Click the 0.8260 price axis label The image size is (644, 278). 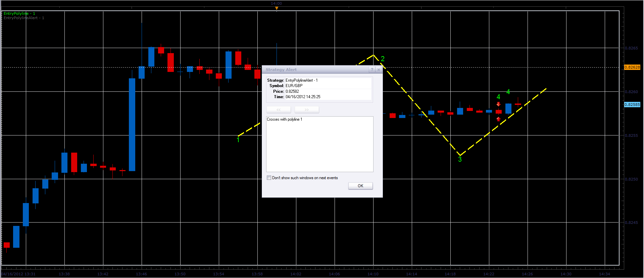pyautogui.click(x=631, y=92)
